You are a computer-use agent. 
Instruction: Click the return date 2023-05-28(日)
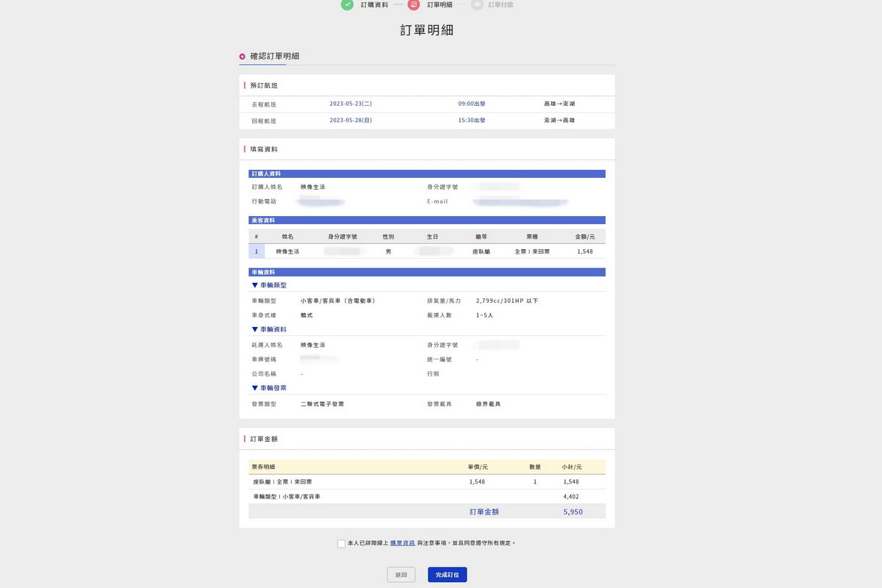[x=351, y=120]
